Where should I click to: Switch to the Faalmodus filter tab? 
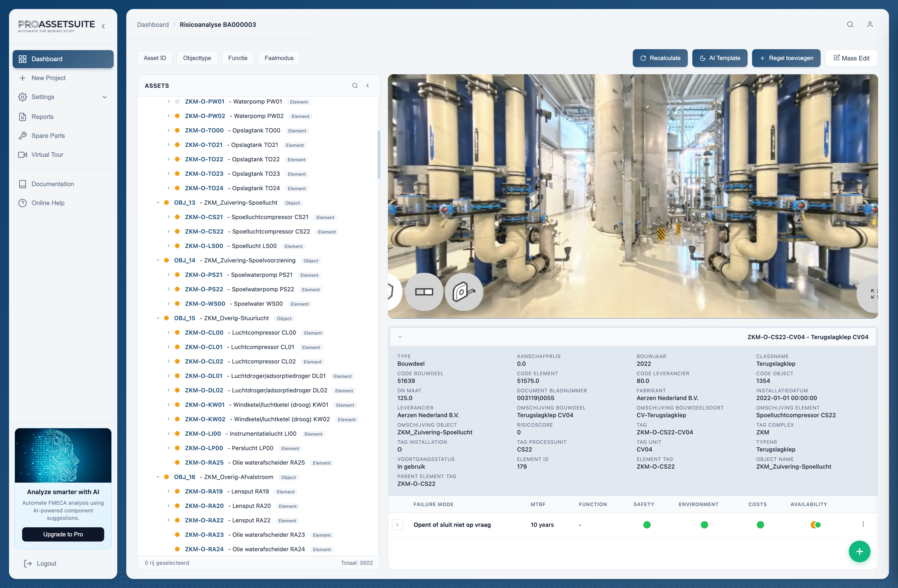(279, 58)
